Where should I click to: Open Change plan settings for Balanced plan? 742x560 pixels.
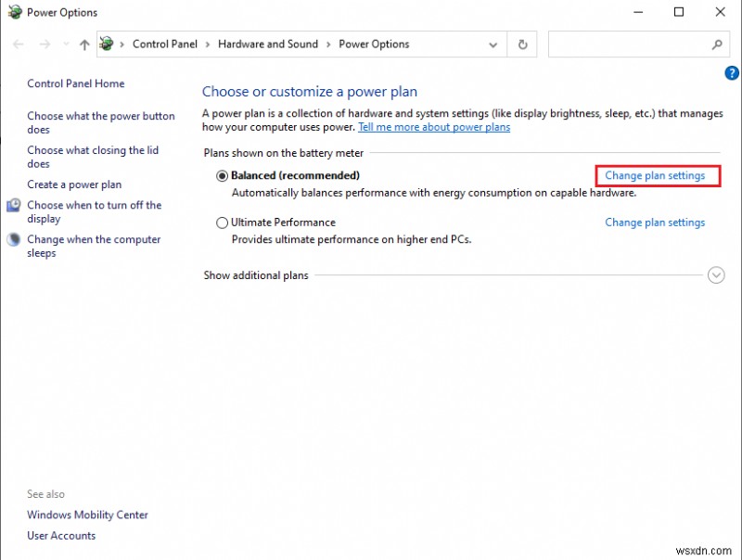[x=655, y=175]
